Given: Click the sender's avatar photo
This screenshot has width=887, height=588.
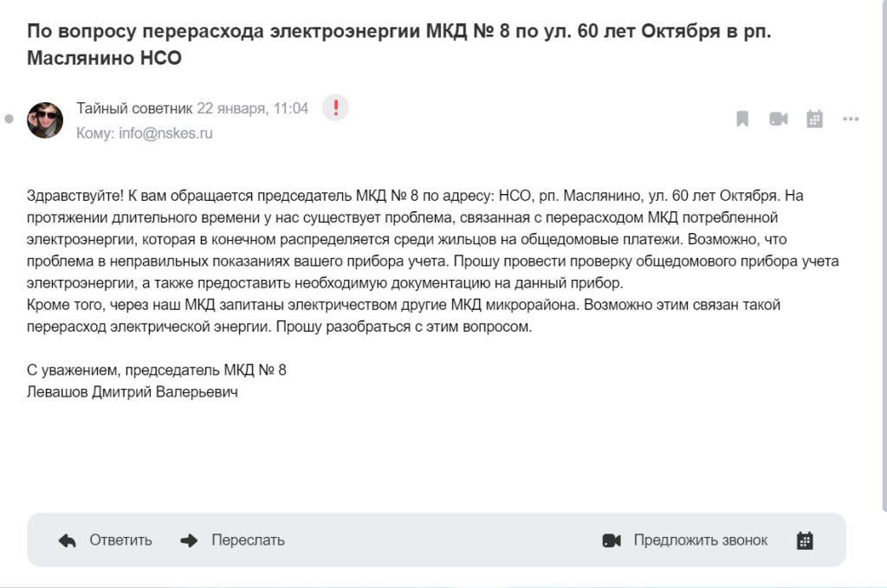Looking at the screenshot, I should coord(45,120).
